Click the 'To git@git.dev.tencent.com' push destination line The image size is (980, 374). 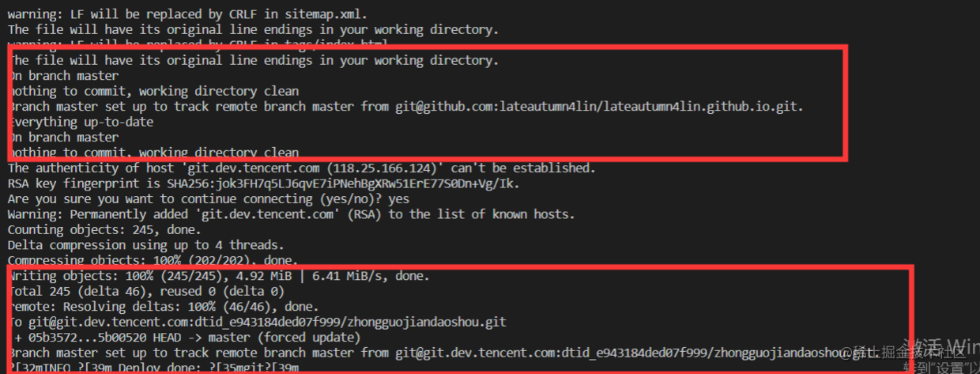click(x=257, y=322)
